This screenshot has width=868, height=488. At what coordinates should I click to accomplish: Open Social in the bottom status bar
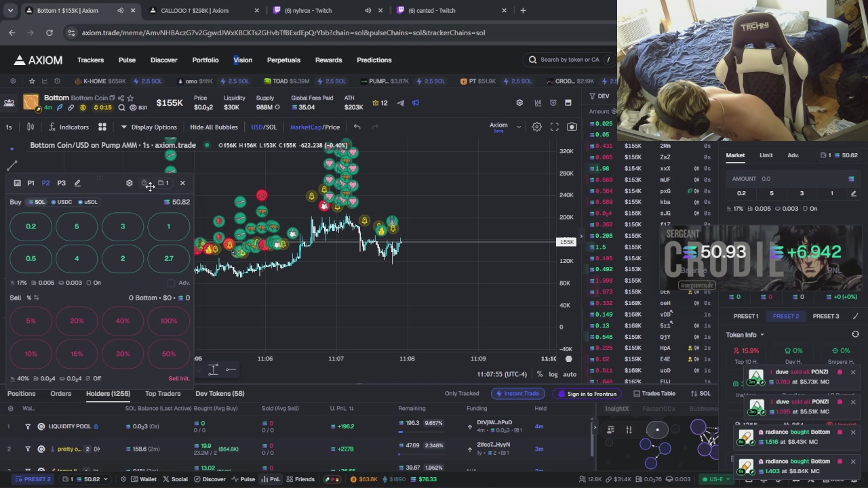[175, 479]
